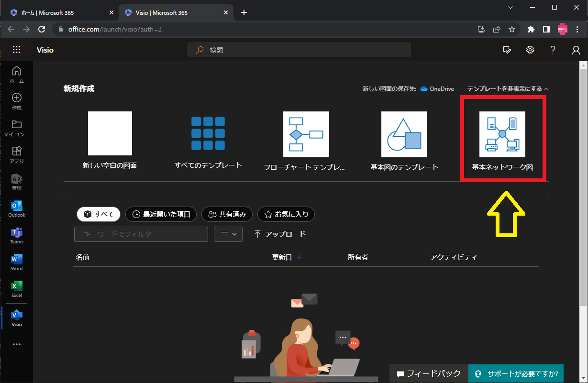Share this page from address bar
This screenshot has width=588, height=383.
click(x=497, y=29)
